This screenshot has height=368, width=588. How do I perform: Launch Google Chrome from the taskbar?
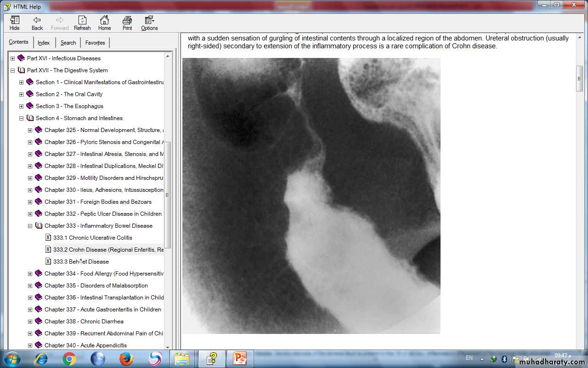(x=69, y=358)
